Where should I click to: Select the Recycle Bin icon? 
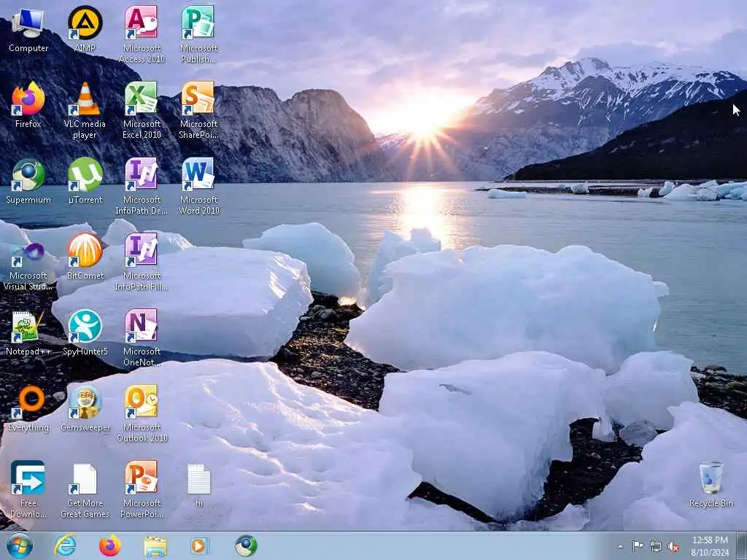711,485
